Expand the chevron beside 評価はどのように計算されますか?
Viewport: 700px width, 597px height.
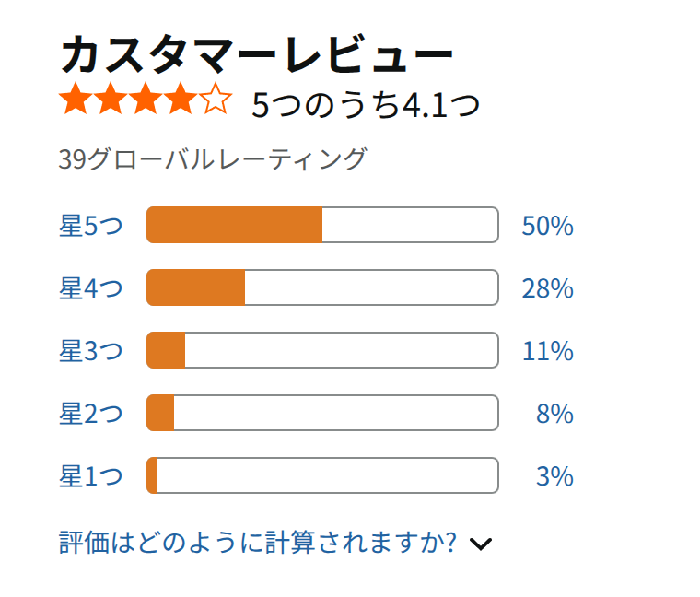pos(481,544)
